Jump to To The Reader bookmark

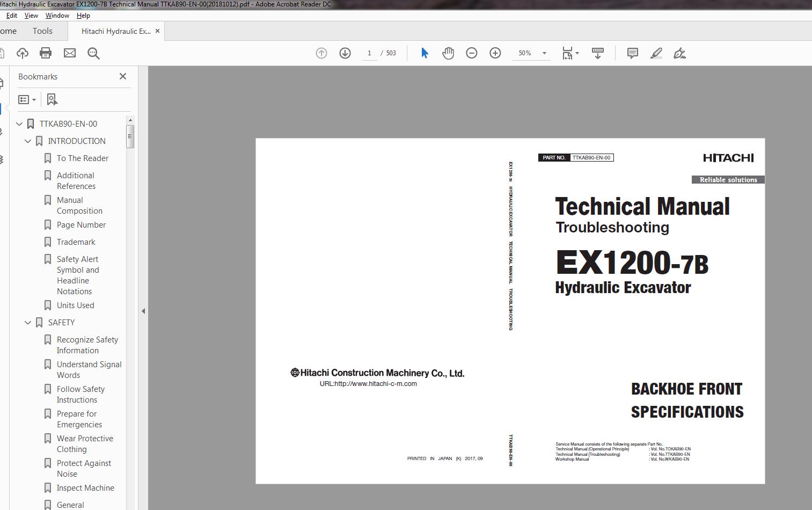[83, 158]
